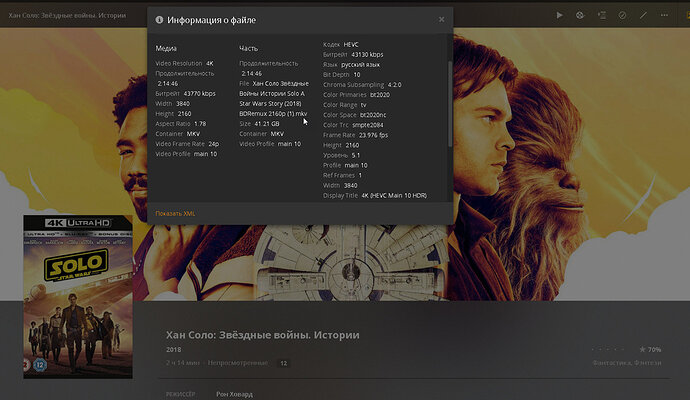This screenshot has height=400, width=690.
Task: Click the Медиа column heading
Action: 166,48
